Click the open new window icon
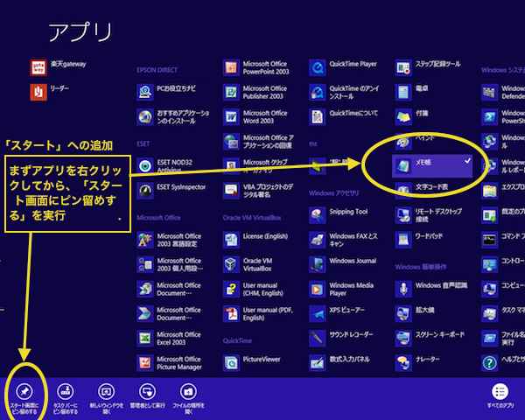The width and height of the screenshot is (525, 420). [107, 391]
